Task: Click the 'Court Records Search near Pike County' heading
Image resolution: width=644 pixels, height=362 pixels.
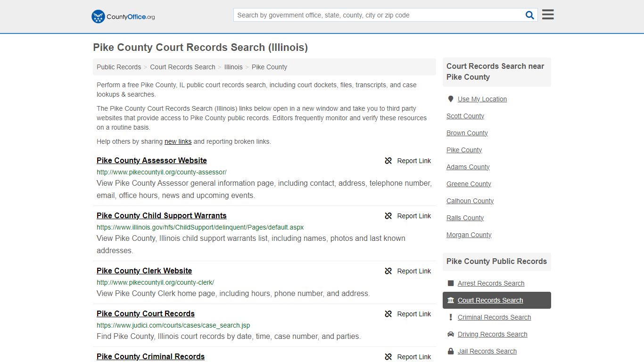Action: point(497,72)
